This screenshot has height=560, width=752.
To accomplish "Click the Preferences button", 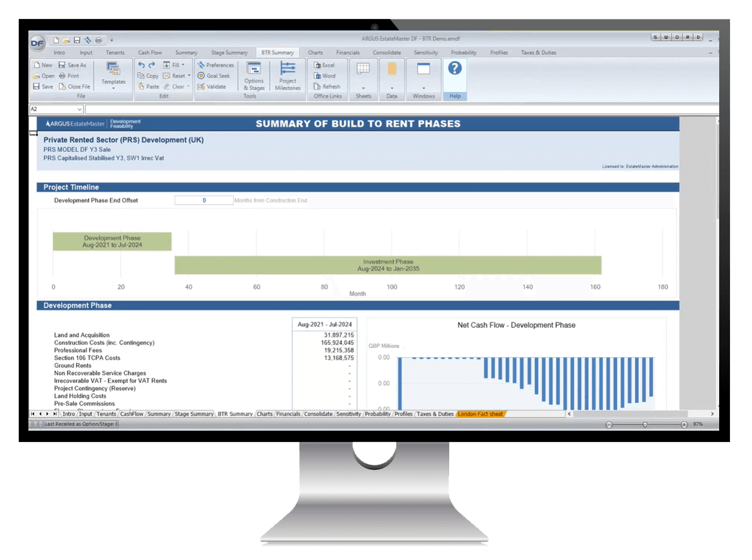I will click(x=215, y=65).
